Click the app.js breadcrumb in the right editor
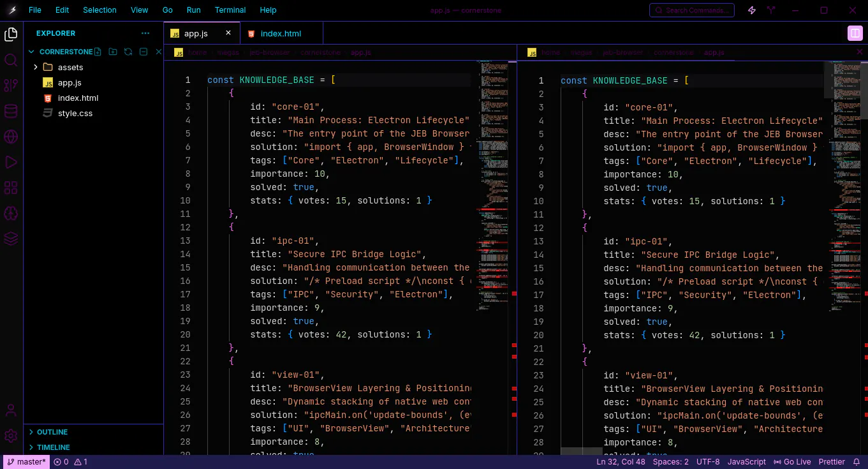This screenshot has width=868, height=469. point(714,52)
